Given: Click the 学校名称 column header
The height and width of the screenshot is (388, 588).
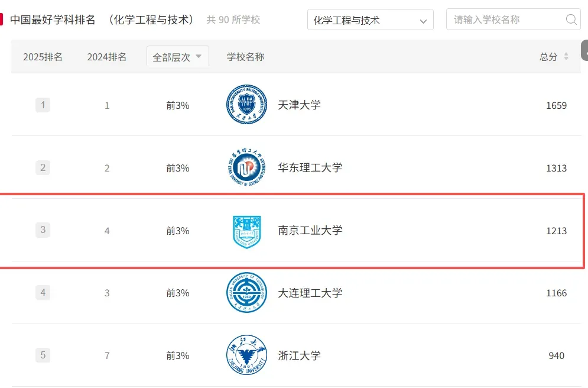Looking at the screenshot, I should click(x=246, y=57).
